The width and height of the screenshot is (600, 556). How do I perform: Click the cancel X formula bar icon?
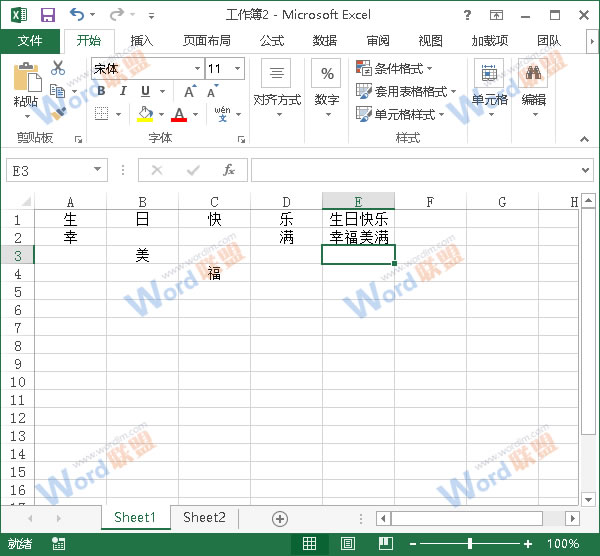[x=157, y=170]
